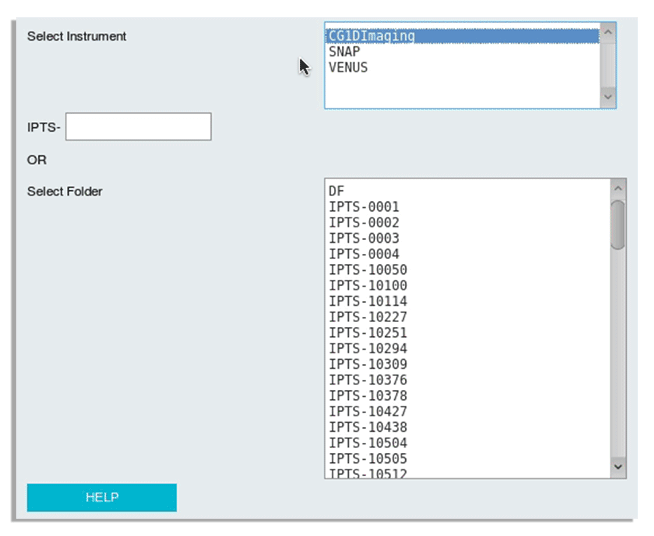Choose folder IPTS-10309
Image resolution: width=654 pixels, height=536 pixels.
click(x=368, y=364)
